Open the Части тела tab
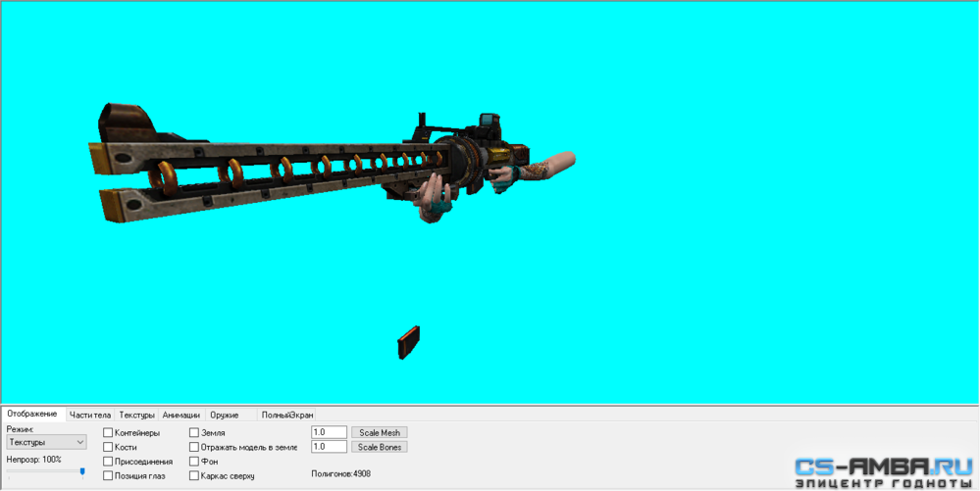 coord(90,415)
